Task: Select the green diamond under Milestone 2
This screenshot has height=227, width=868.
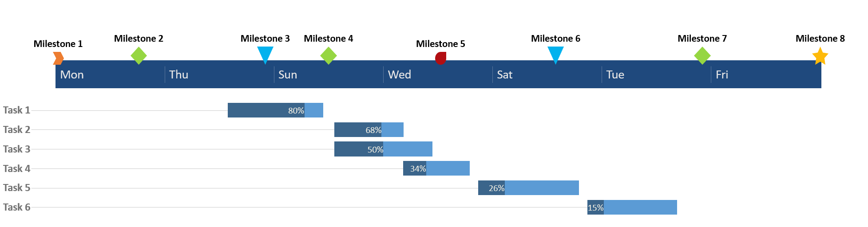Action: (139, 55)
